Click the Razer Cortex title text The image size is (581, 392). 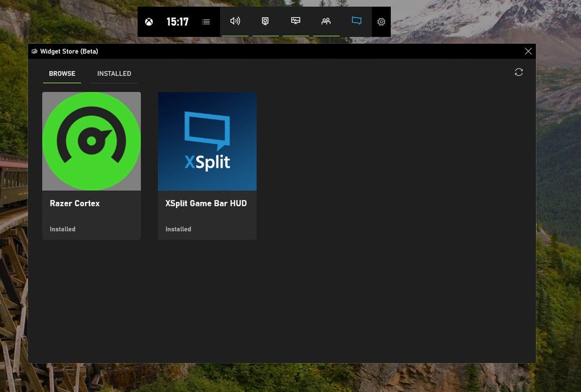coord(74,203)
